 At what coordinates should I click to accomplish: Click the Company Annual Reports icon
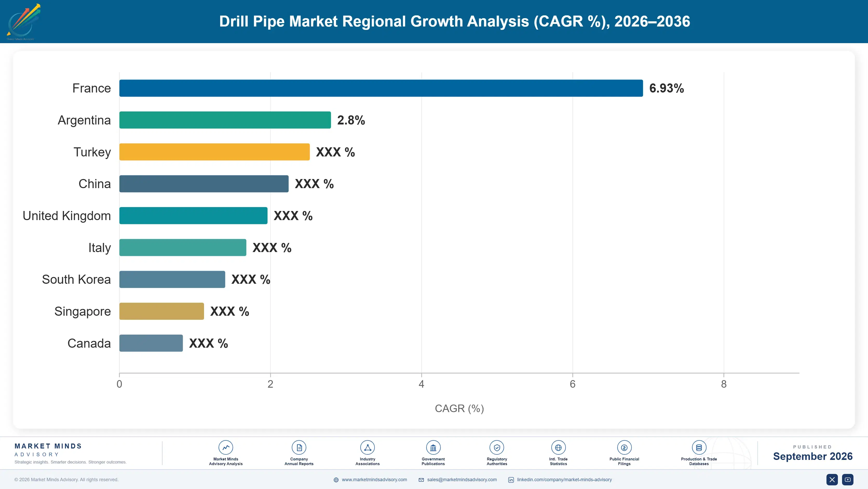pos(299,447)
